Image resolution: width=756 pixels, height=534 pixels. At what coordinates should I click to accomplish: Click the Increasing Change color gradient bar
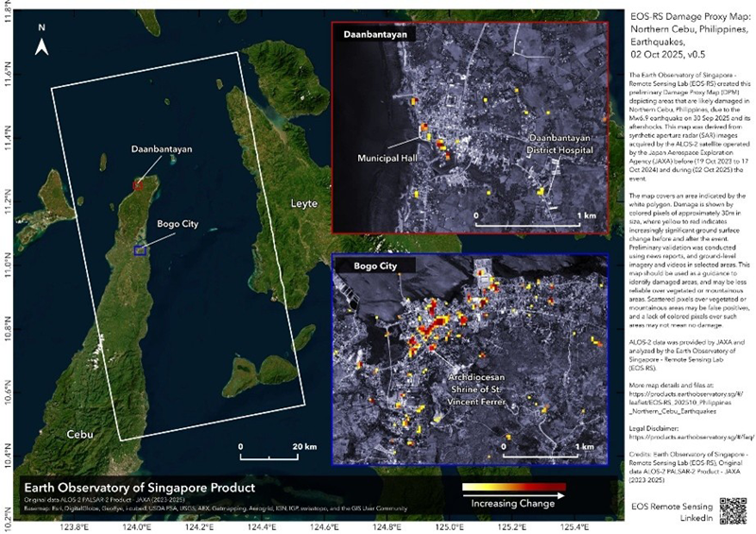click(512, 489)
